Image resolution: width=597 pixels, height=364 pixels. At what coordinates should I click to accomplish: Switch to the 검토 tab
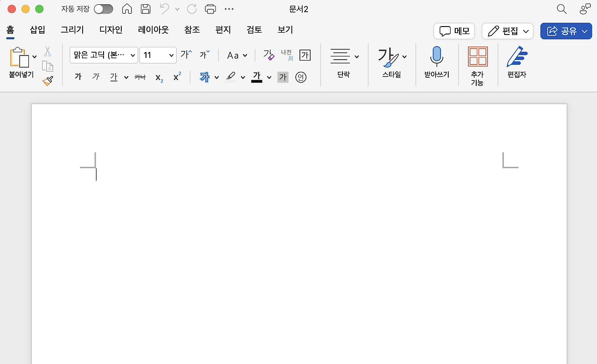point(254,30)
